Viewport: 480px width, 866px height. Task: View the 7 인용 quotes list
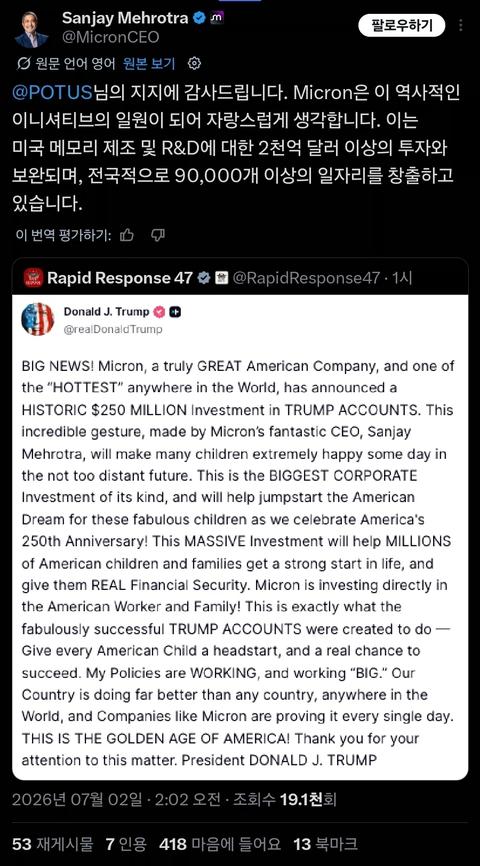point(126,843)
